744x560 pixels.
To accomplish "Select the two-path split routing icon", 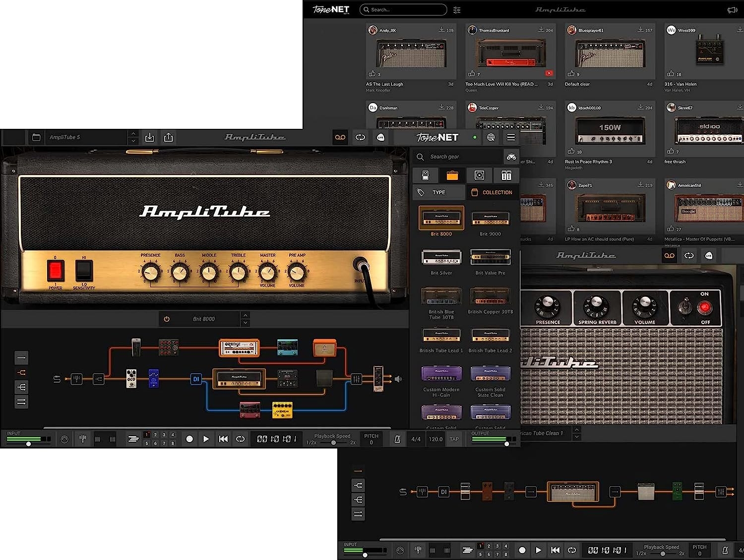I will (21, 372).
